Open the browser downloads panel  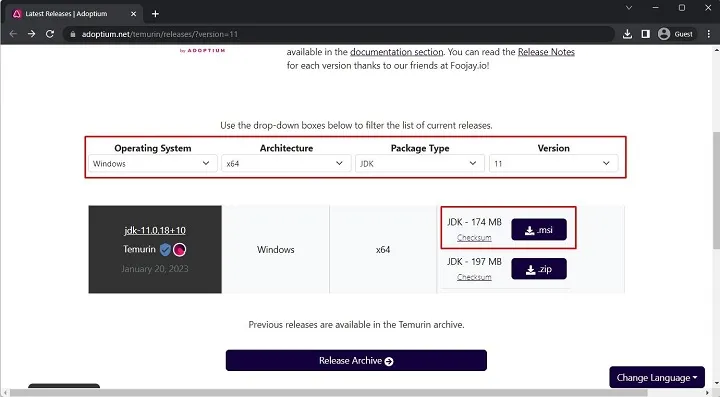pyautogui.click(x=627, y=34)
